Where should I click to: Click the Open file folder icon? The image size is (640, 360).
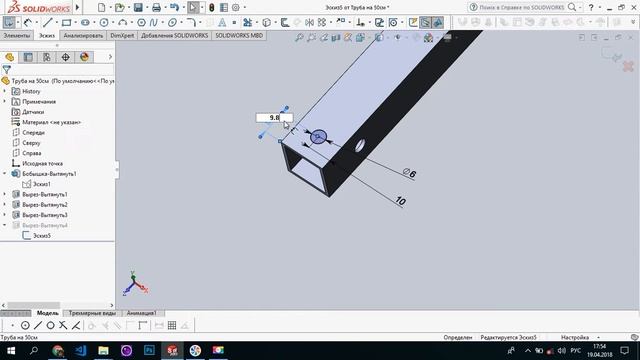119,7
